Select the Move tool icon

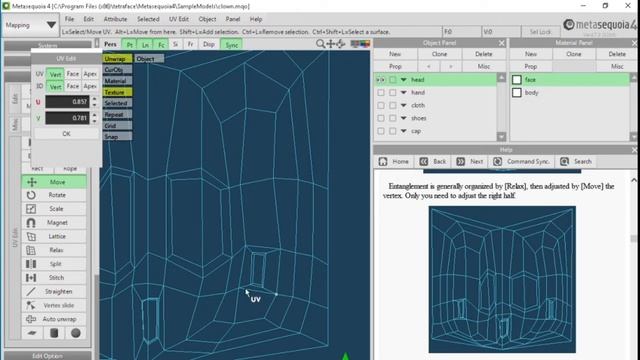coord(31,182)
